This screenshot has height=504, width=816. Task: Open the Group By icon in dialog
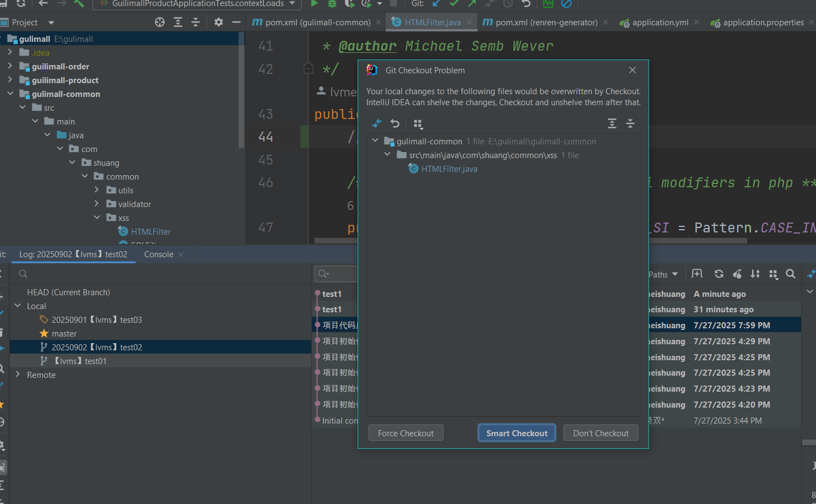[x=418, y=124]
